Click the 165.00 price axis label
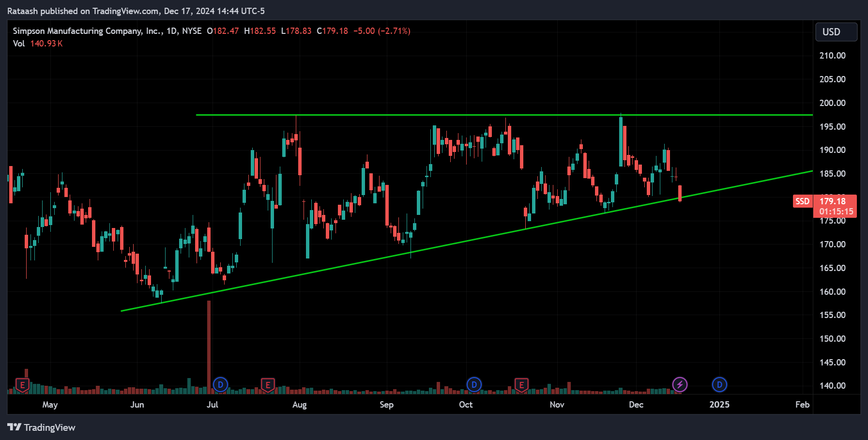The image size is (868, 440). coord(832,268)
